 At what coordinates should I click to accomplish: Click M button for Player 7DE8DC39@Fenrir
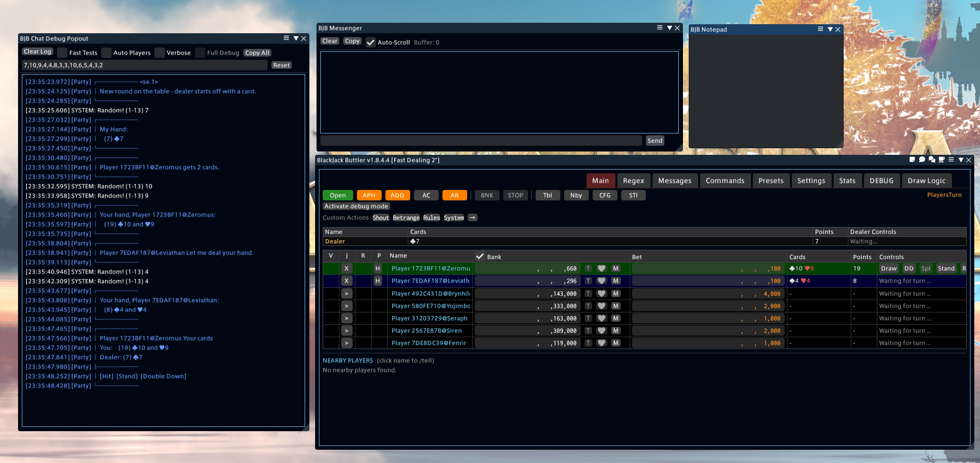(616, 343)
